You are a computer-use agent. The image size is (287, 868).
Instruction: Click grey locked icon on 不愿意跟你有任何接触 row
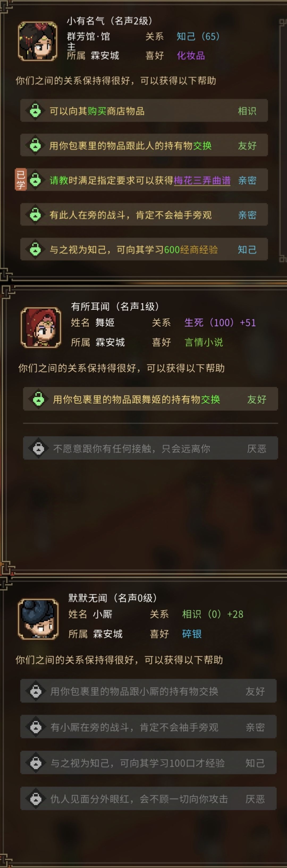coord(39,448)
